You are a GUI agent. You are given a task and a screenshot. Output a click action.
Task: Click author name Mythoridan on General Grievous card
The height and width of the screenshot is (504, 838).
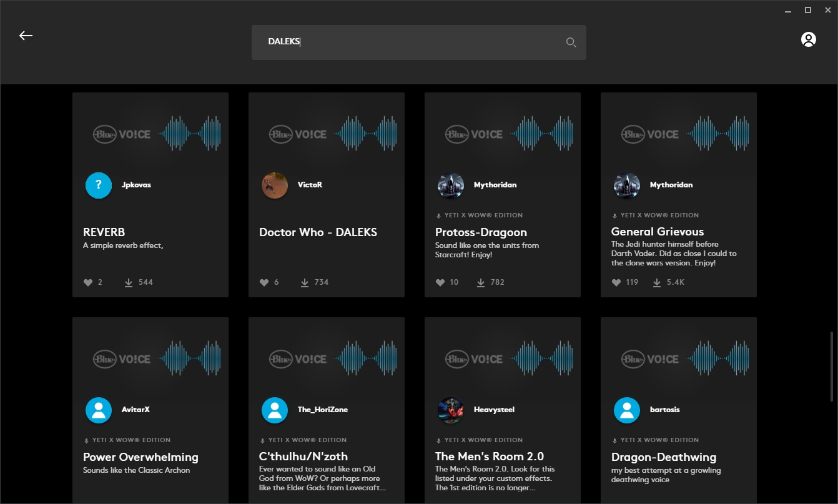(671, 185)
